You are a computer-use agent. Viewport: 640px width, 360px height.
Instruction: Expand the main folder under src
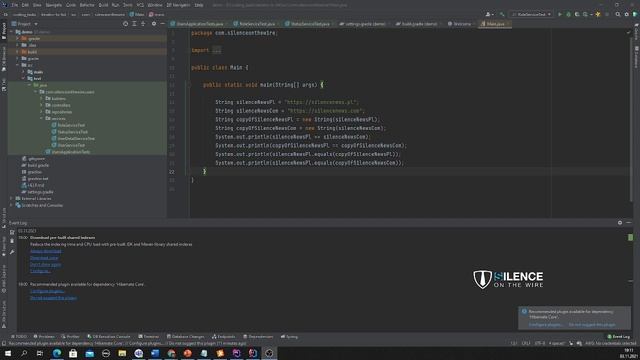[x=23, y=72]
